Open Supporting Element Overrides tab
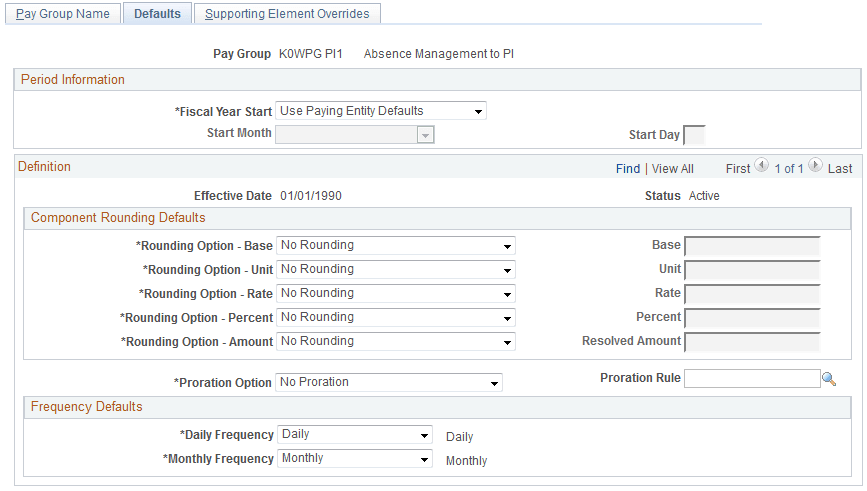Image resolution: width=867 pixels, height=491 pixels. (287, 13)
